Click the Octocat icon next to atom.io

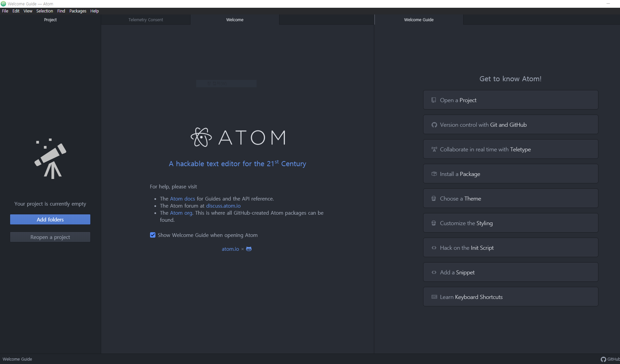click(249, 249)
